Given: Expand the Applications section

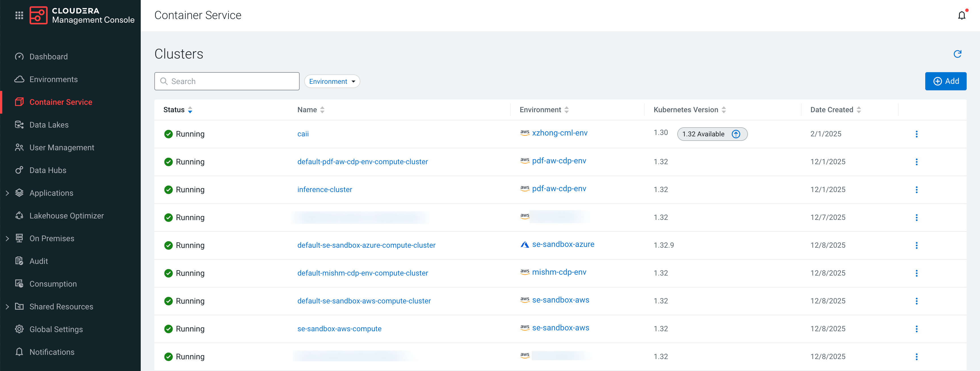Looking at the screenshot, I should click(x=8, y=193).
